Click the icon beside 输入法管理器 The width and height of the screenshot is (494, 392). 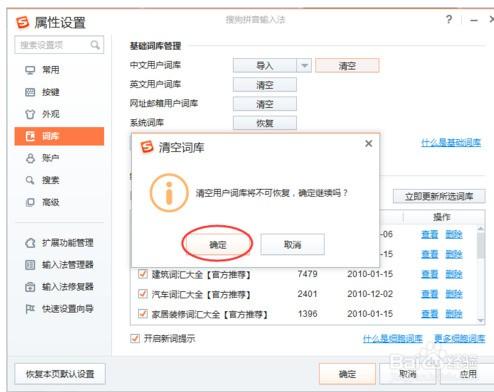click(30, 265)
